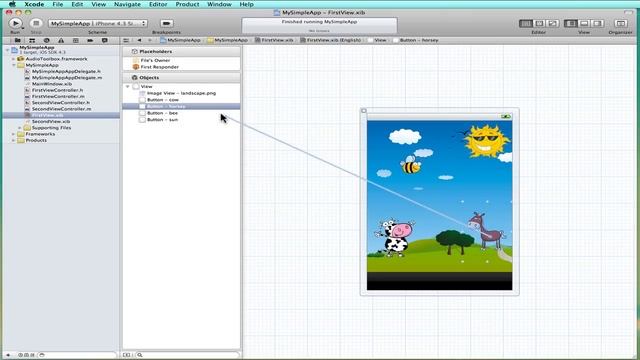The width and height of the screenshot is (640, 360).
Task: Click the navigator filter field at bottom
Action: pyautogui.click(x=78, y=355)
